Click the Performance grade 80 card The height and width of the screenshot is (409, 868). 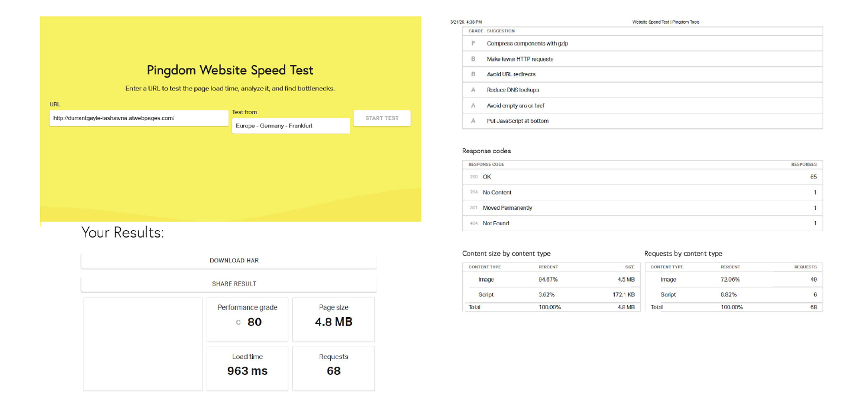click(247, 319)
